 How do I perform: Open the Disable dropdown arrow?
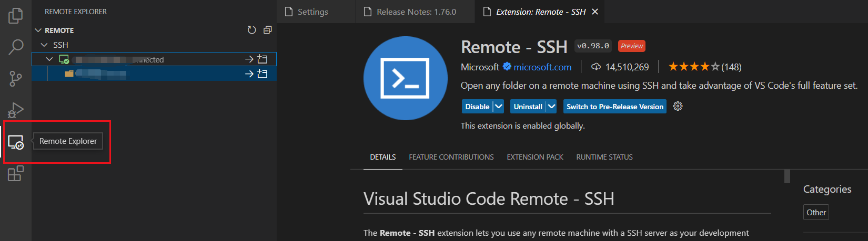499,106
